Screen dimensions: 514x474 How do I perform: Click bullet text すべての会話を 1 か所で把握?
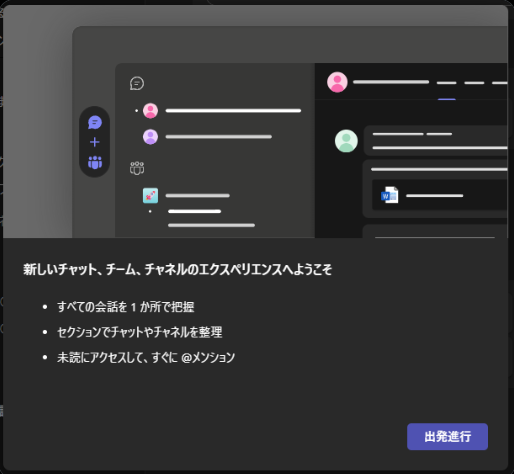click(x=126, y=307)
